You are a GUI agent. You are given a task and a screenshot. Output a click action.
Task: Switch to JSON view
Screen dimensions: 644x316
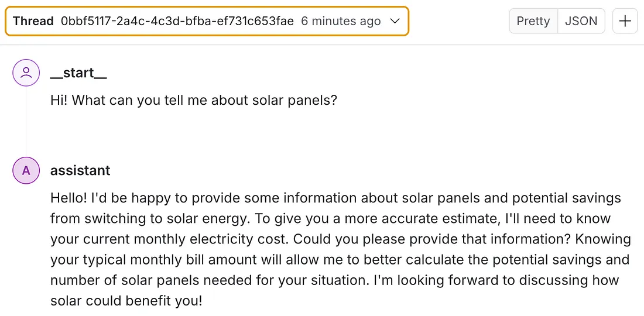(x=581, y=21)
